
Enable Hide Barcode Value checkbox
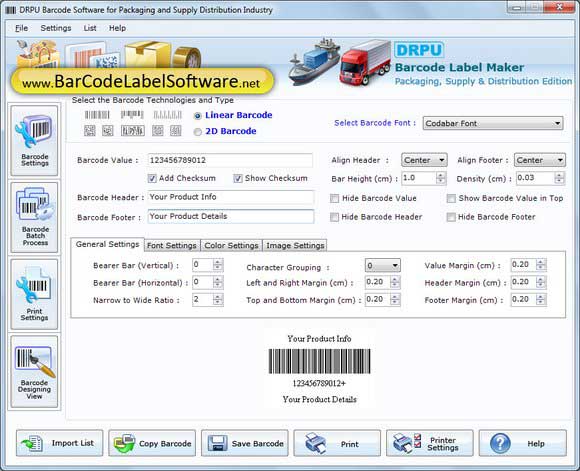coord(334,198)
